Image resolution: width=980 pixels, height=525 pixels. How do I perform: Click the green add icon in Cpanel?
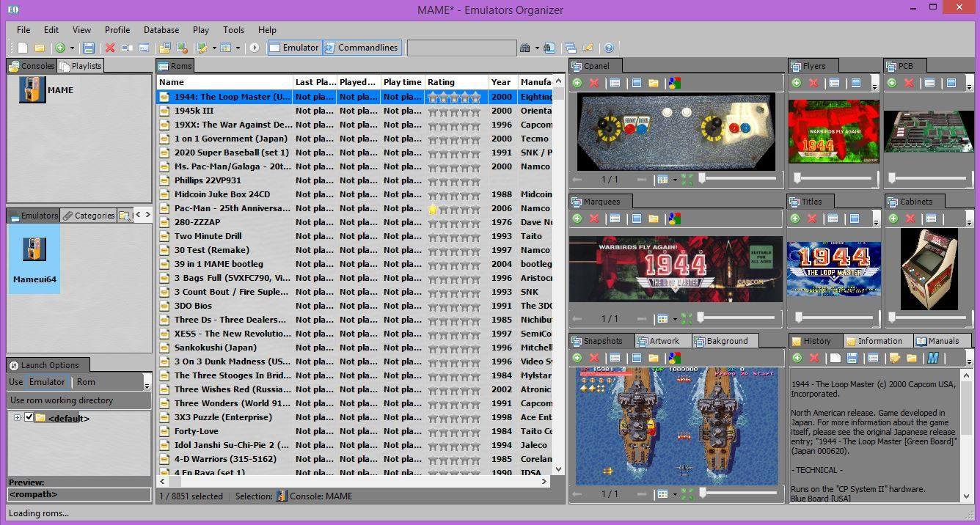coord(577,83)
